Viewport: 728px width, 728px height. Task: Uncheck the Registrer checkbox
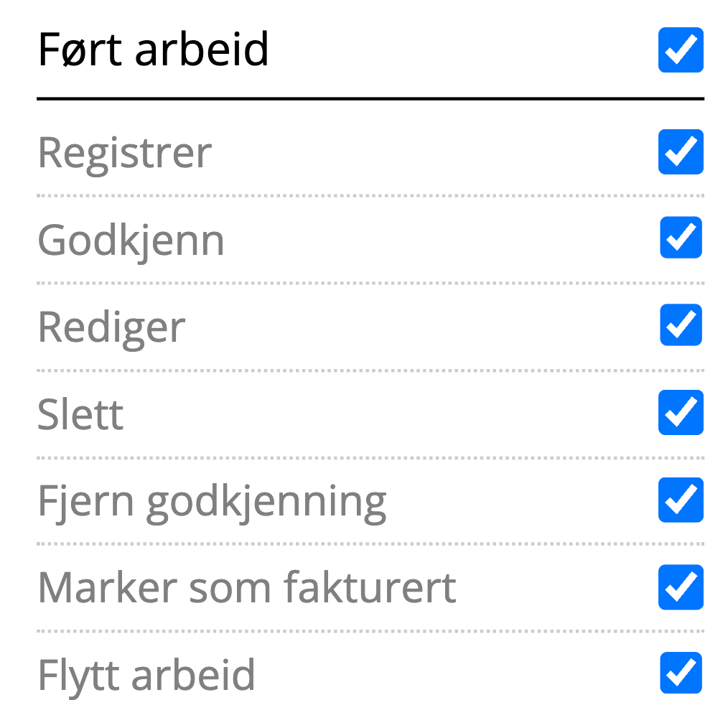point(680,151)
